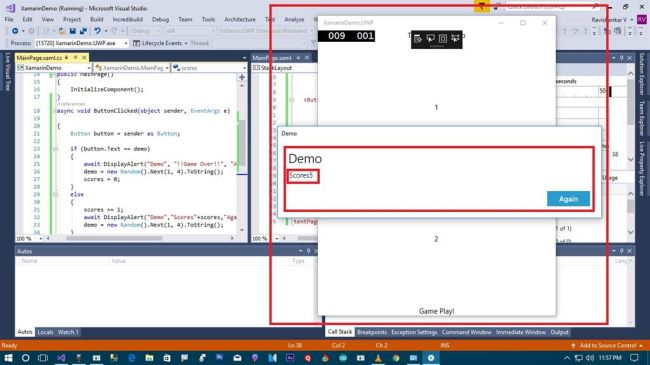Switch to the Autos tab
The image size is (650, 365).
click(x=24, y=332)
